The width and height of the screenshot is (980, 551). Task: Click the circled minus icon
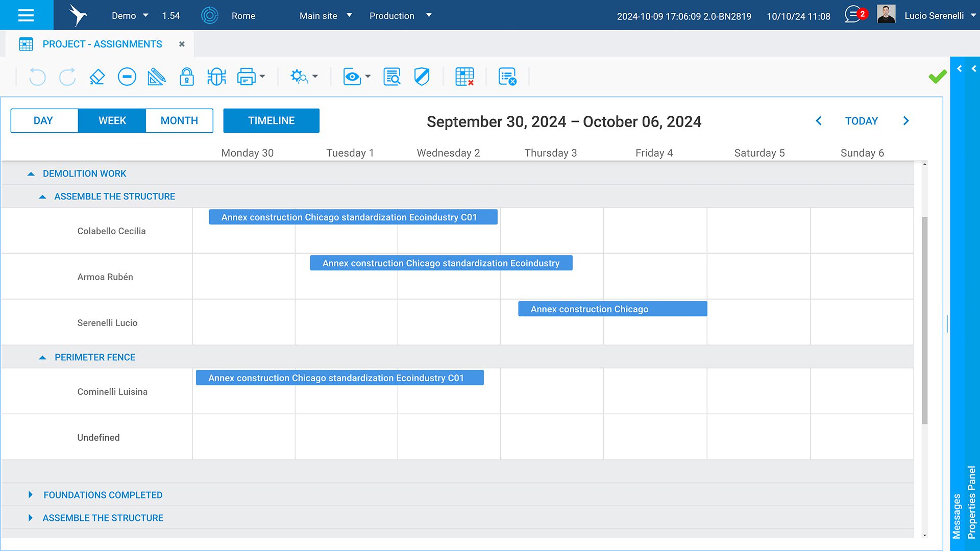(x=127, y=77)
